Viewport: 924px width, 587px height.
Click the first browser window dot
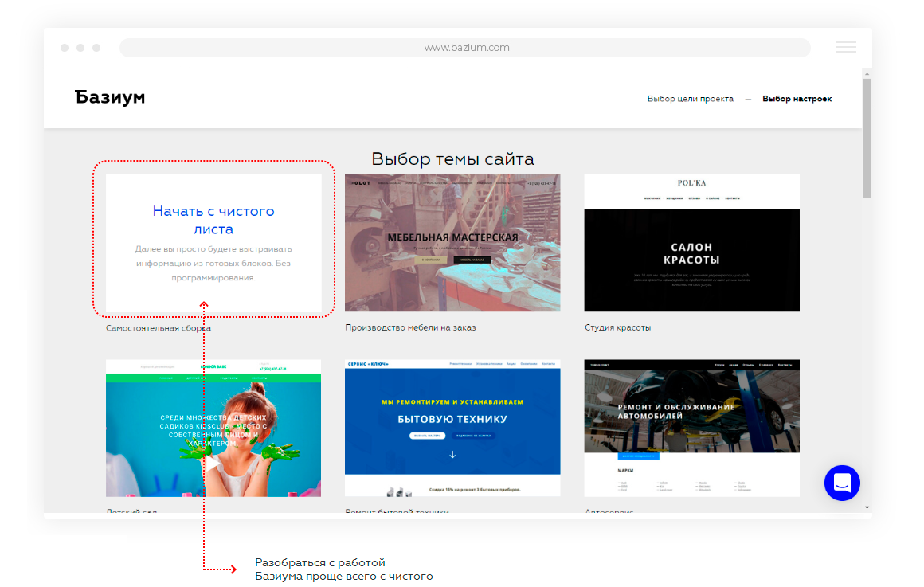[65, 48]
